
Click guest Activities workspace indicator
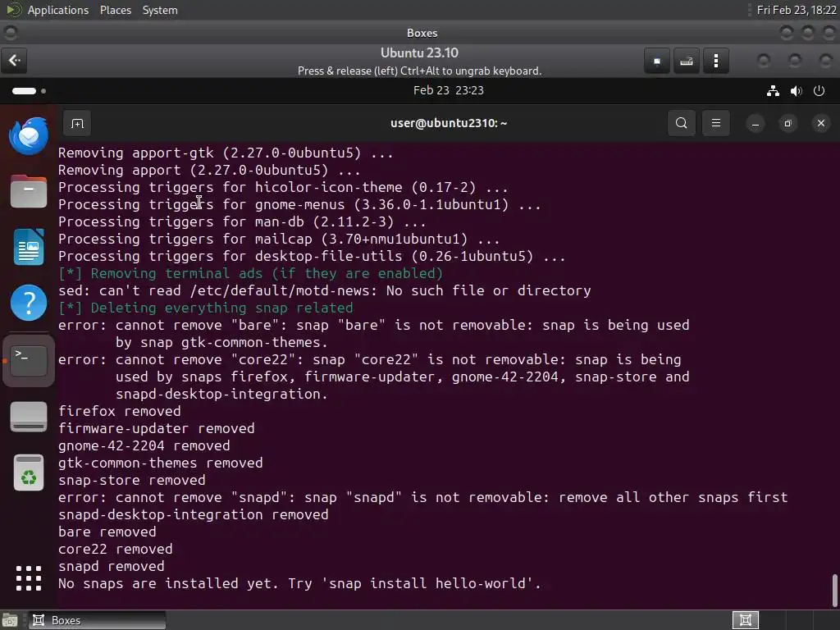pos(29,91)
